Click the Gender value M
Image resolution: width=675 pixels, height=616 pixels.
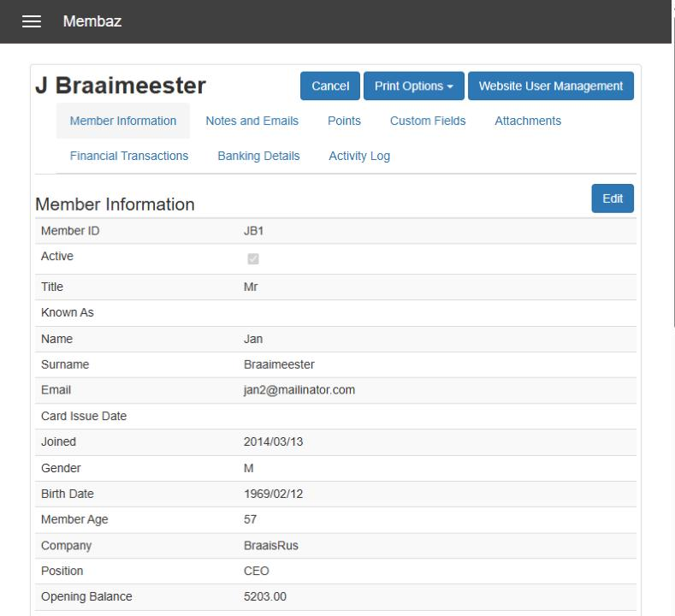pyautogui.click(x=248, y=468)
